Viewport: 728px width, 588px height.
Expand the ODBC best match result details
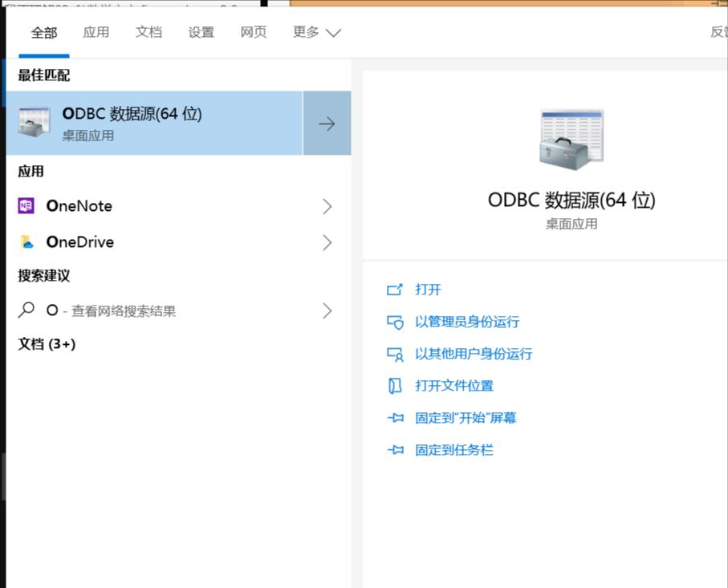point(327,124)
